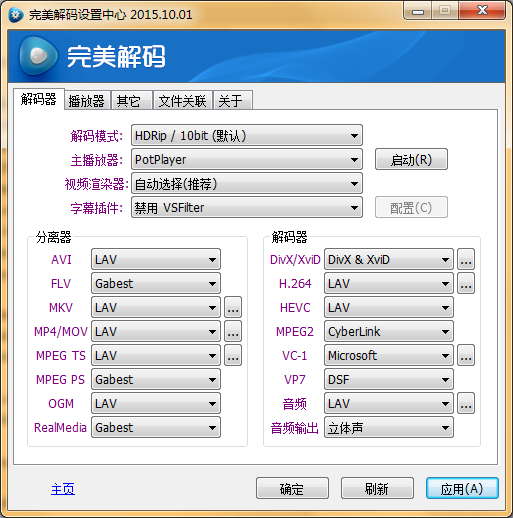Click the 配置(C) button
Image resolution: width=513 pixels, height=518 pixels.
point(411,207)
